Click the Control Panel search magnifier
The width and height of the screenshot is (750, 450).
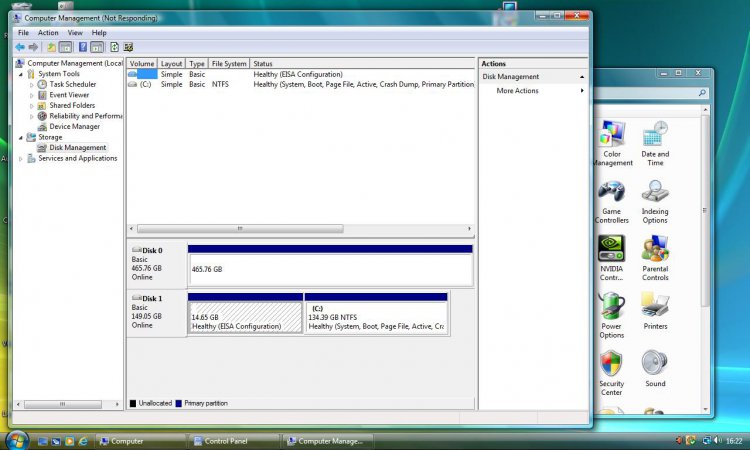click(x=702, y=93)
